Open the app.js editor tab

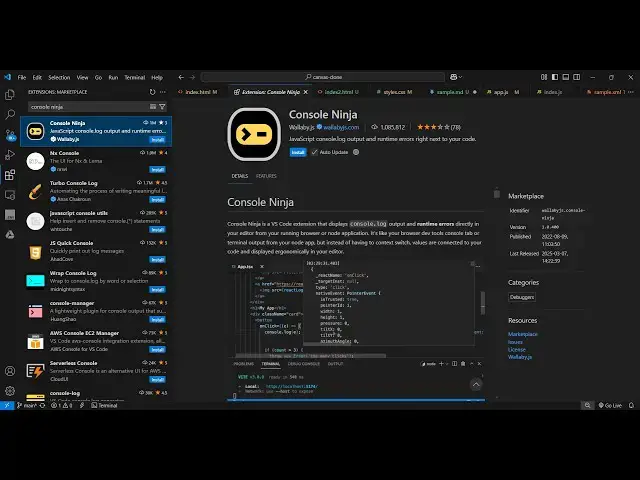pyautogui.click(x=501, y=92)
